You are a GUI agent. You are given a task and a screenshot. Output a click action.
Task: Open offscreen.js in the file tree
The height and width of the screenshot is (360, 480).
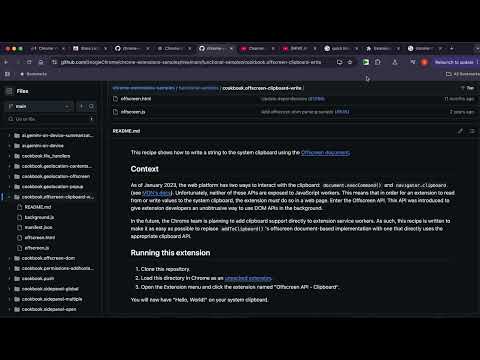(x=37, y=248)
